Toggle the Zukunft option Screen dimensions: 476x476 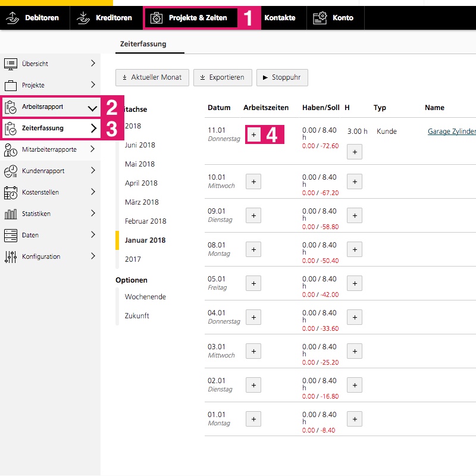tap(137, 316)
